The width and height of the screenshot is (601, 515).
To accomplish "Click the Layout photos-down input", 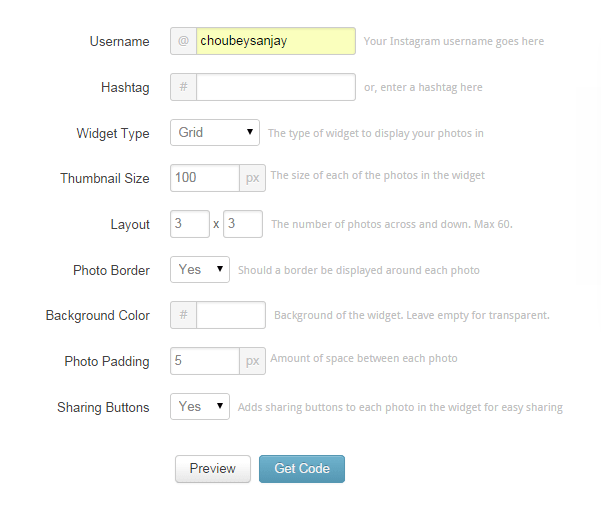I will pos(243,224).
